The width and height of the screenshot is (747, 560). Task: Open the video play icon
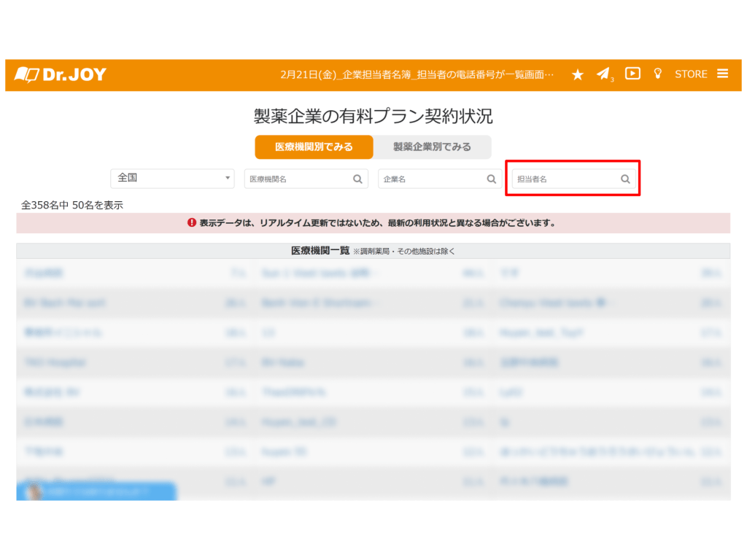click(632, 73)
